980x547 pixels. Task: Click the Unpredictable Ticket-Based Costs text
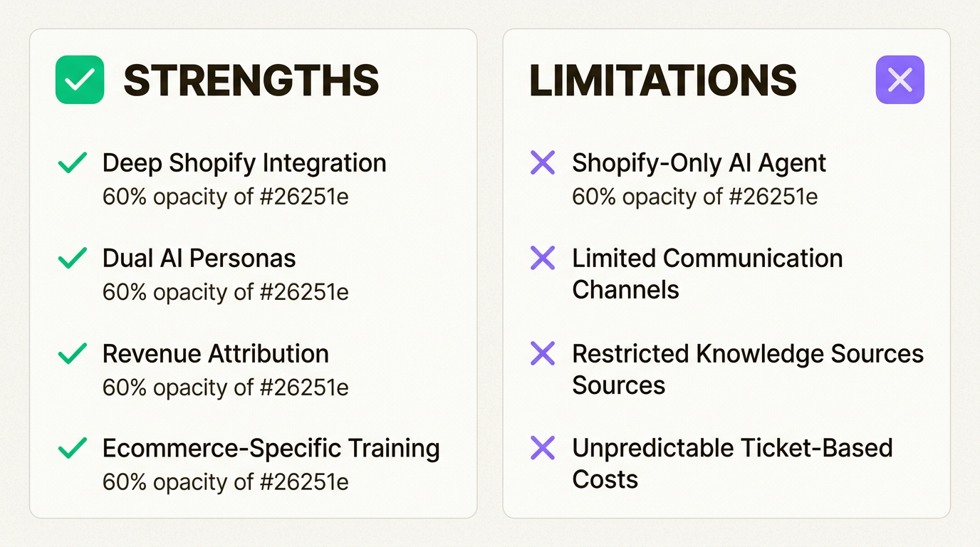[731, 463]
